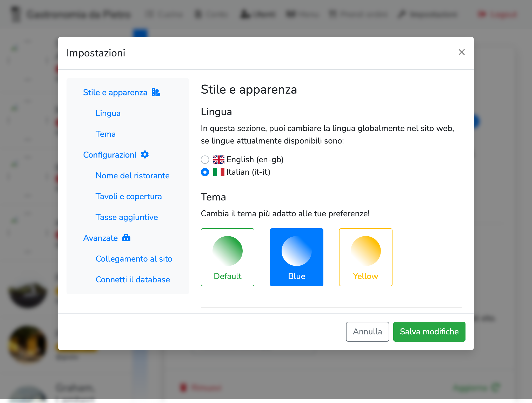Click the green Default theme circle
The image size is (532, 403).
(228, 251)
